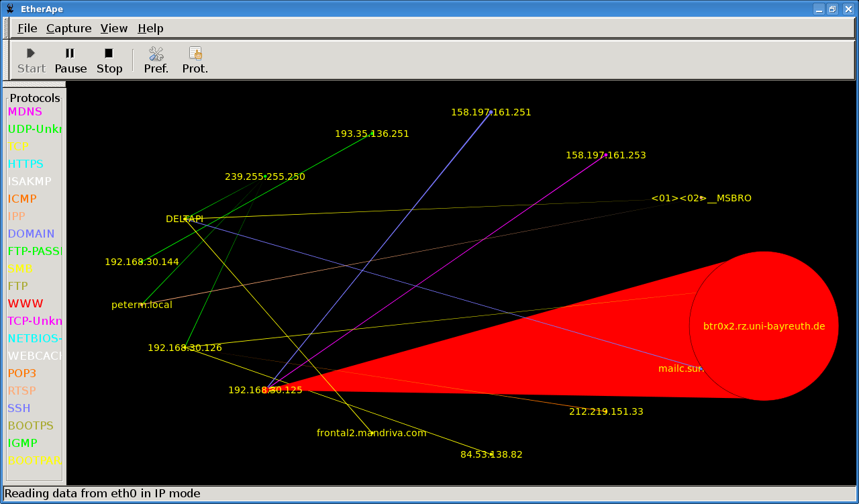The width and height of the screenshot is (859, 504).
Task: Select the DELTAPI node
Action: 184,219
